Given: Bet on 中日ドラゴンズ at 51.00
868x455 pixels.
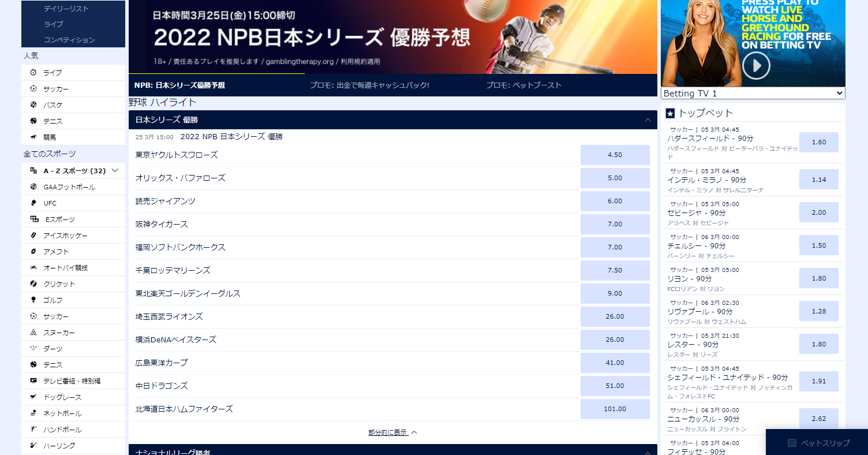Looking at the screenshot, I should pos(615,386).
